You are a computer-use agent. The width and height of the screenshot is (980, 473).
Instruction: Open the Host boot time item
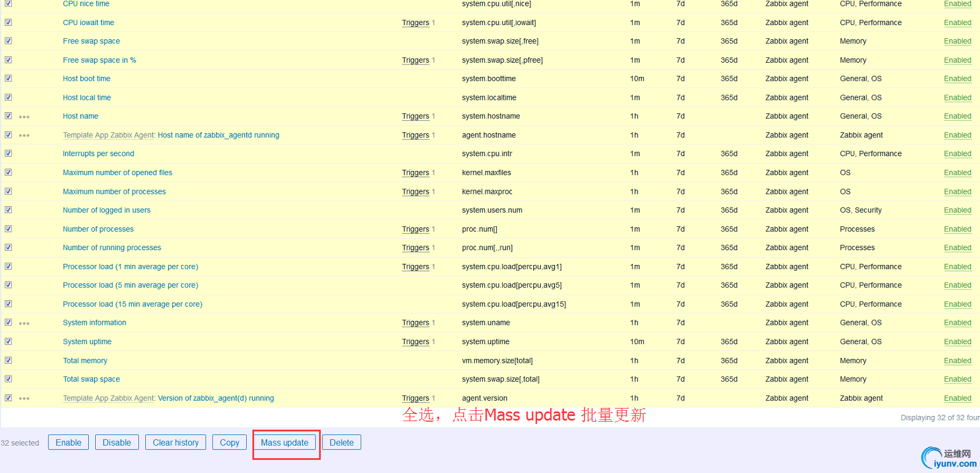tap(87, 79)
